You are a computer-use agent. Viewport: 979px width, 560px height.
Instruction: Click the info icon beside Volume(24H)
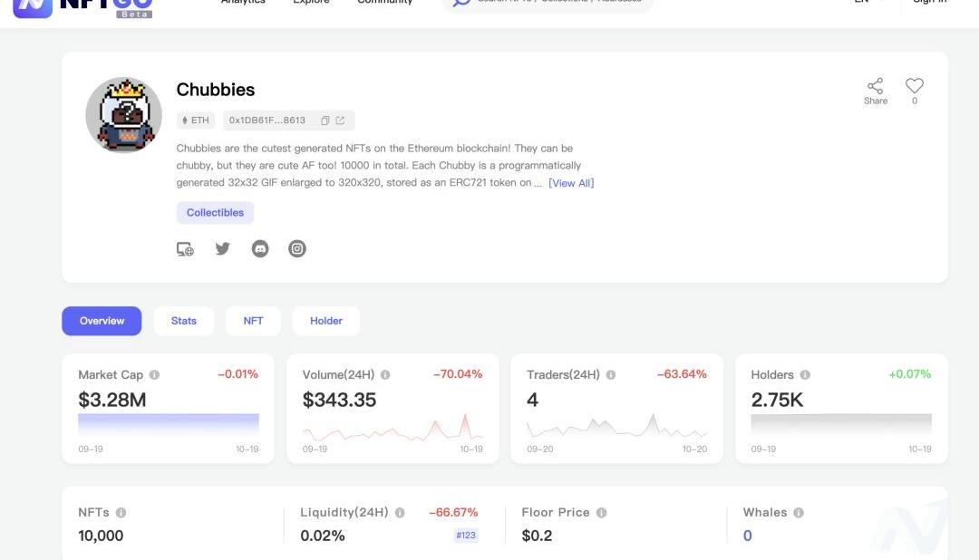[x=385, y=375]
